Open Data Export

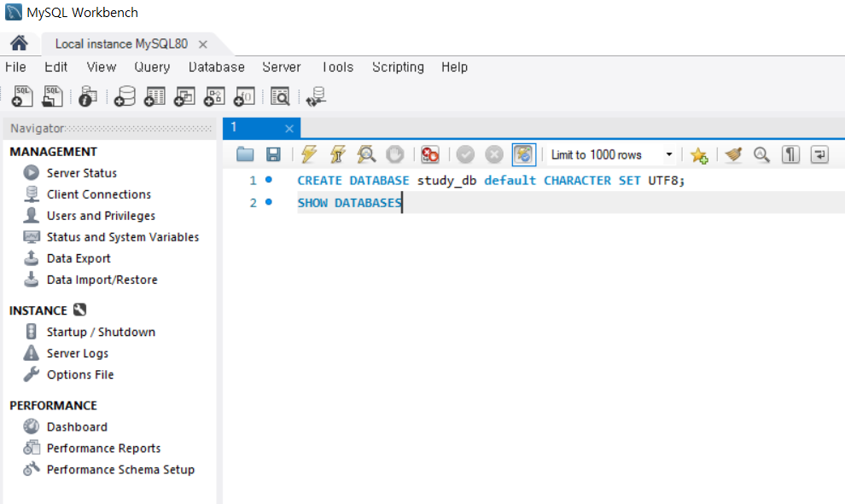click(x=79, y=258)
